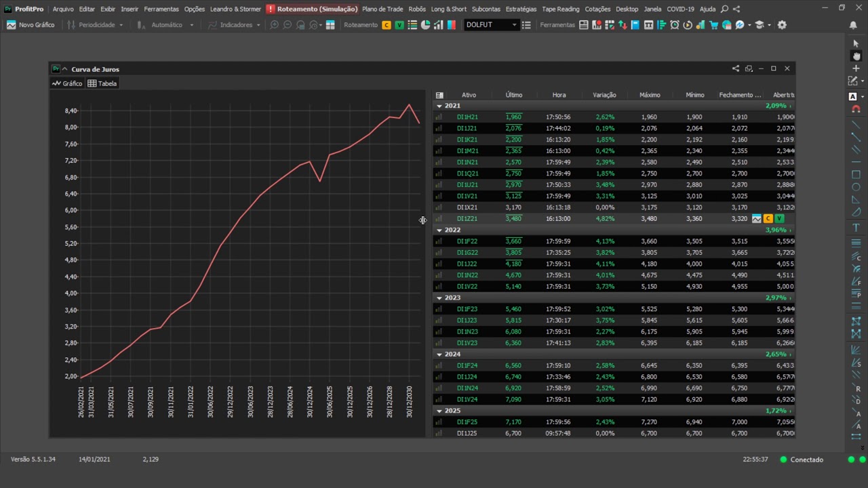The image size is (868, 488).
Task: Collapse the 2024 group in the table
Action: coord(439,354)
